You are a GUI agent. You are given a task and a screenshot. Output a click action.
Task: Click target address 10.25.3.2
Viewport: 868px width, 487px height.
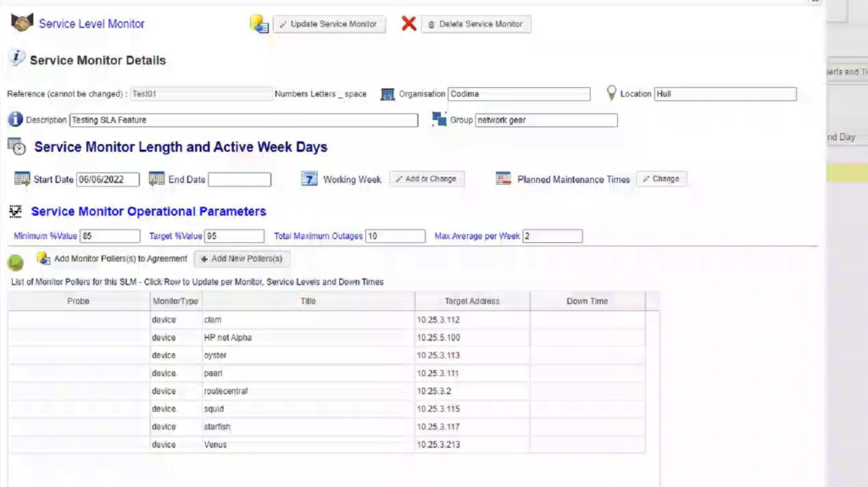pos(434,391)
